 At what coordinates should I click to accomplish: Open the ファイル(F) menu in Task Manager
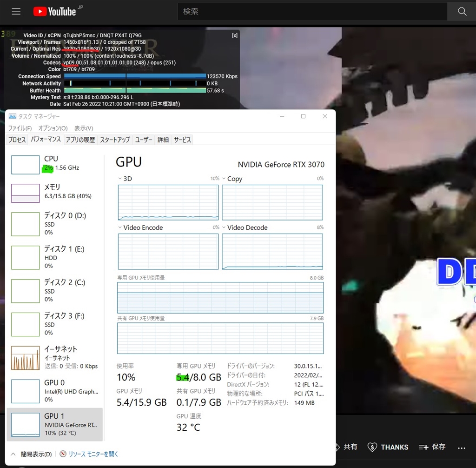(x=20, y=128)
